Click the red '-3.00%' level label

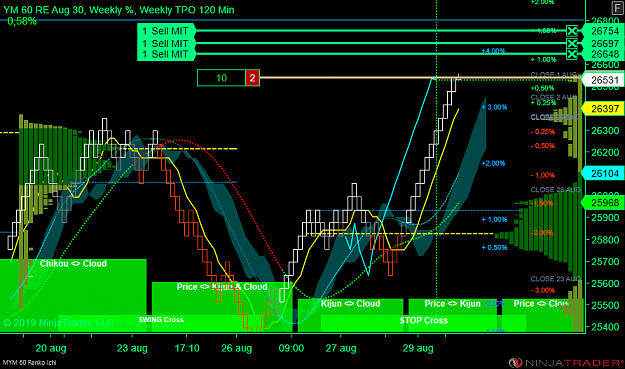click(542, 290)
